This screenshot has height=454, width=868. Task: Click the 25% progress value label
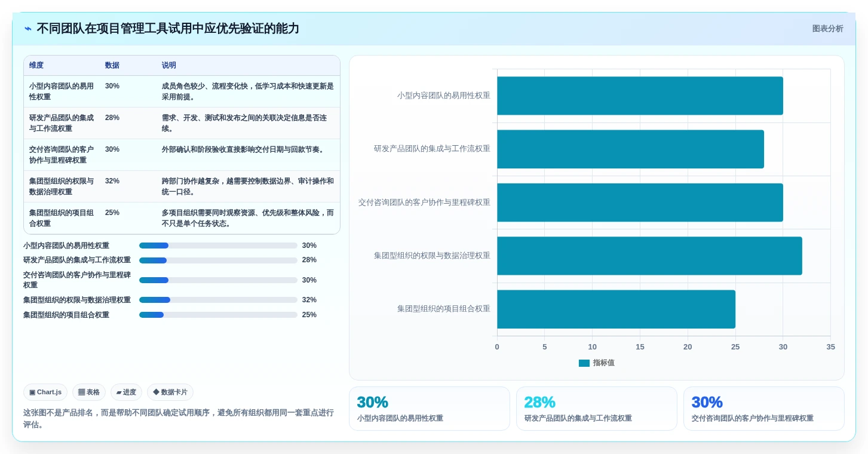(x=309, y=315)
